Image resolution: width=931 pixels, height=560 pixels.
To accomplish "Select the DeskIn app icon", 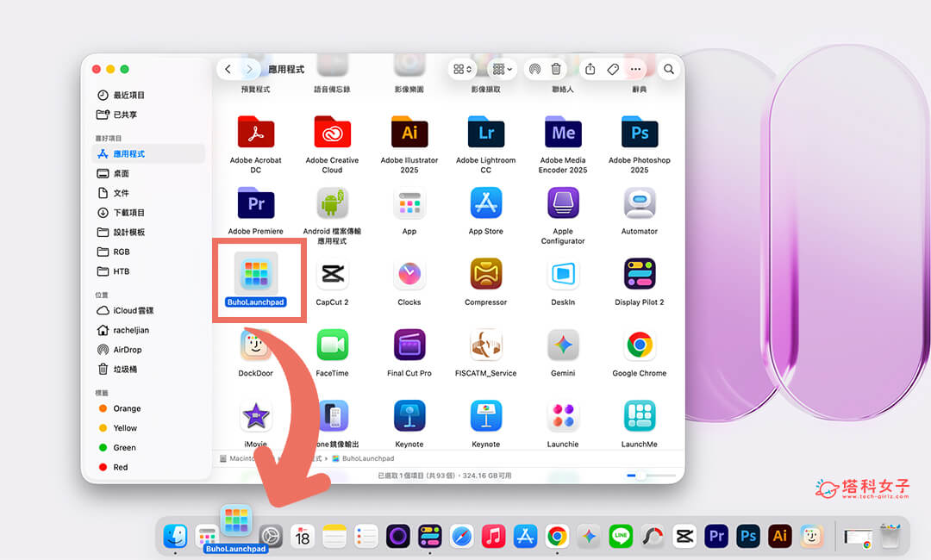I will [x=563, y=273].
